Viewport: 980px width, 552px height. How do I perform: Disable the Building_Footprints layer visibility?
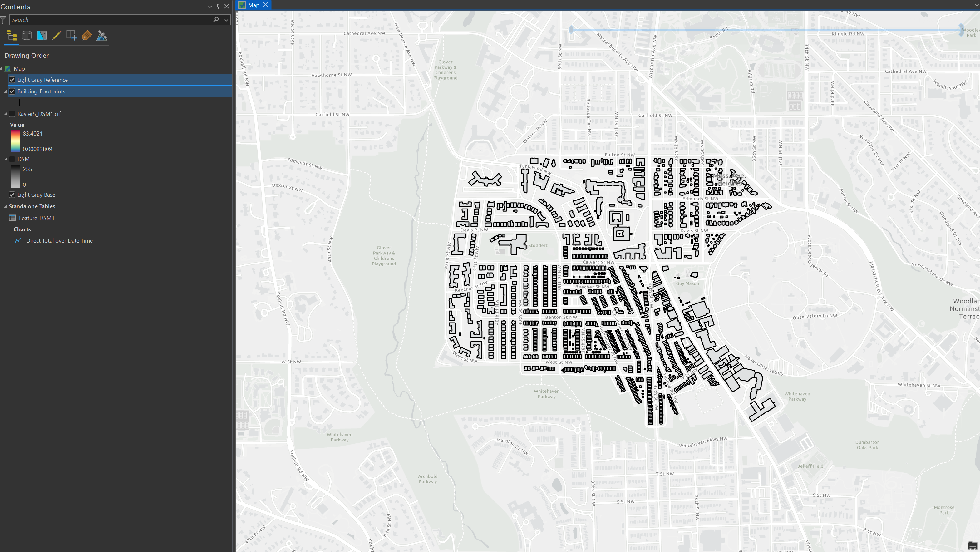pos(12,91)
